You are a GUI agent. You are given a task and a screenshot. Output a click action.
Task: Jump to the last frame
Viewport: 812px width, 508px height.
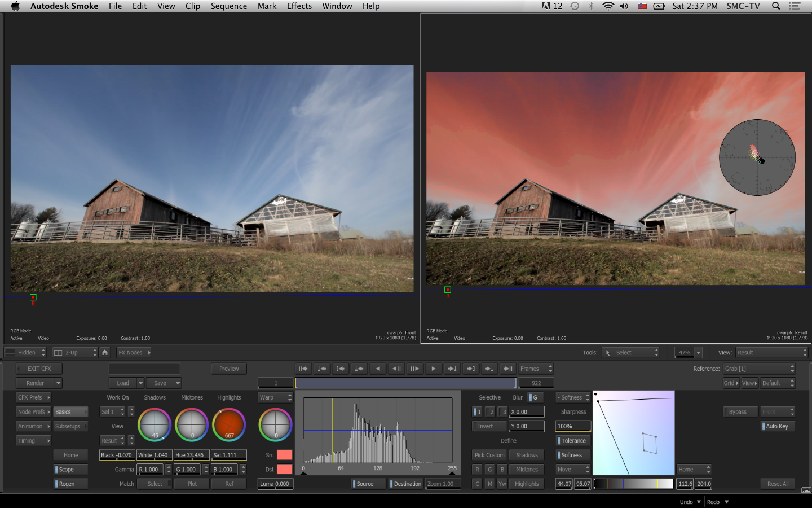point(507,369)
